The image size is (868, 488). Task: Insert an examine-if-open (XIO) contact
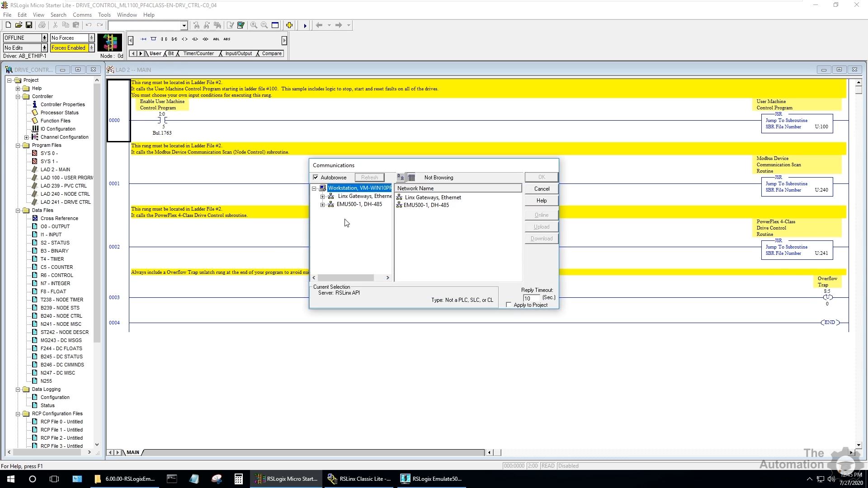pyautogui.click(x=174, y=39)
